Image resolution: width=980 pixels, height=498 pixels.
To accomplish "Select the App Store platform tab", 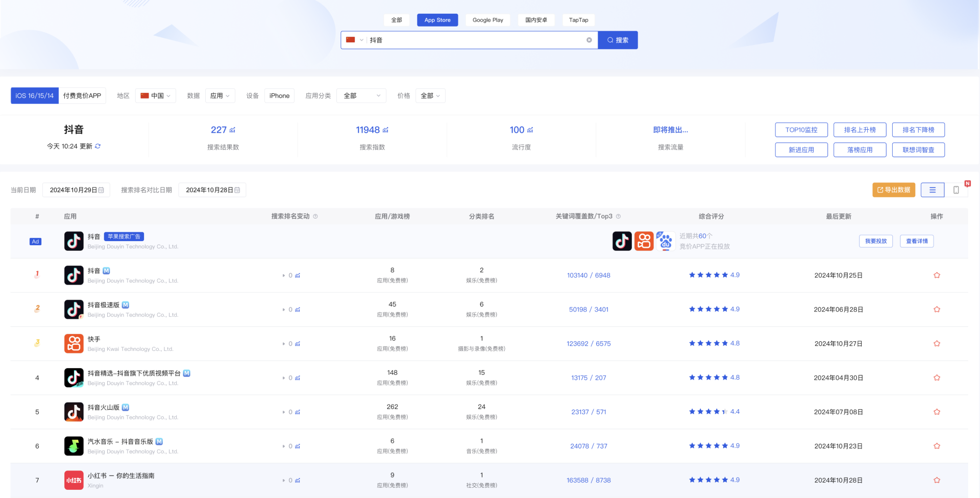I will pos(437,20).
